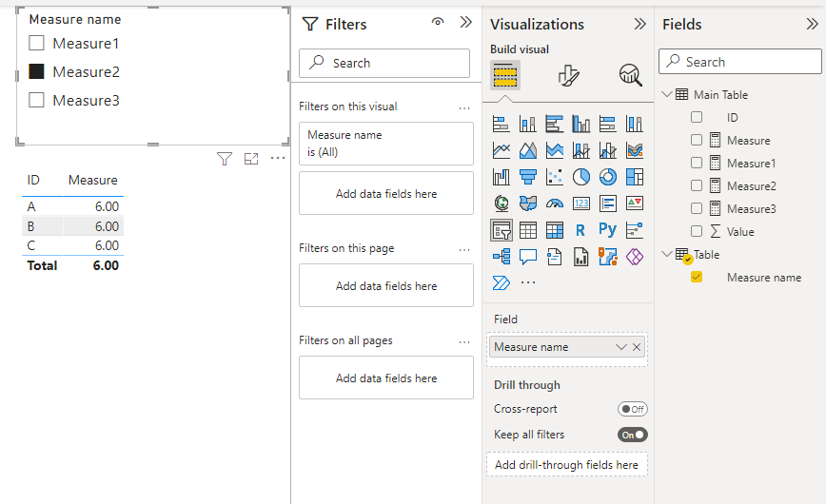The image size is (826, 504).
Task: Collapse the Main Table tree
Action: click(x=667, y=94)
